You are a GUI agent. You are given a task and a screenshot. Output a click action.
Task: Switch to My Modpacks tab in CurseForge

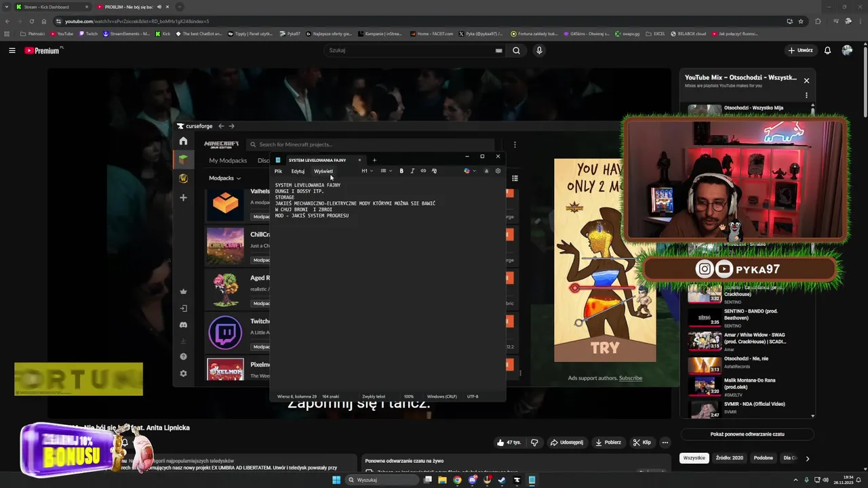[228, 161]
